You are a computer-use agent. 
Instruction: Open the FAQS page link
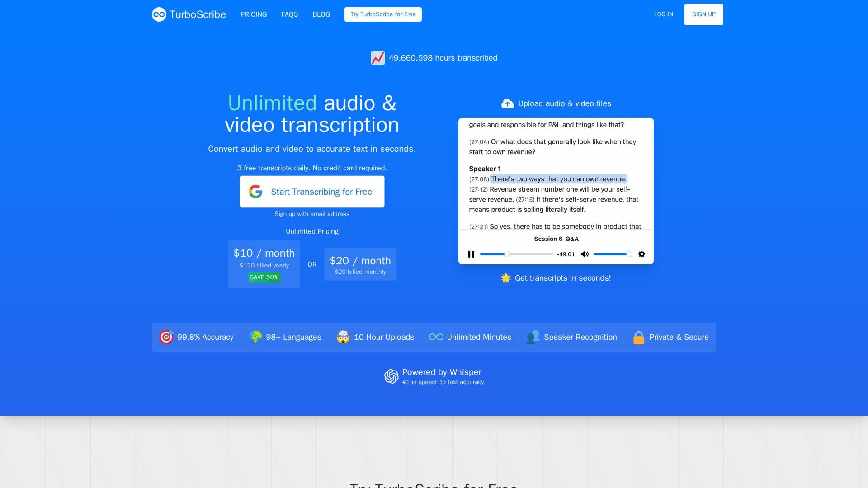[289, 14]
